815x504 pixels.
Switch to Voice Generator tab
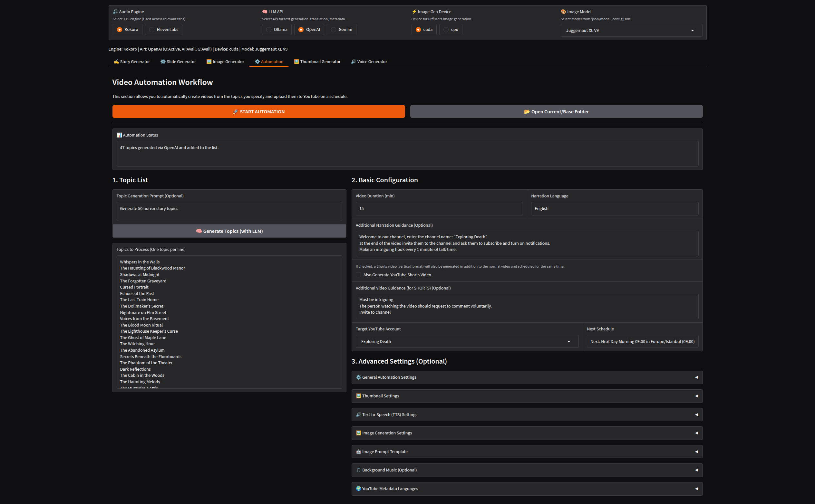369,62
